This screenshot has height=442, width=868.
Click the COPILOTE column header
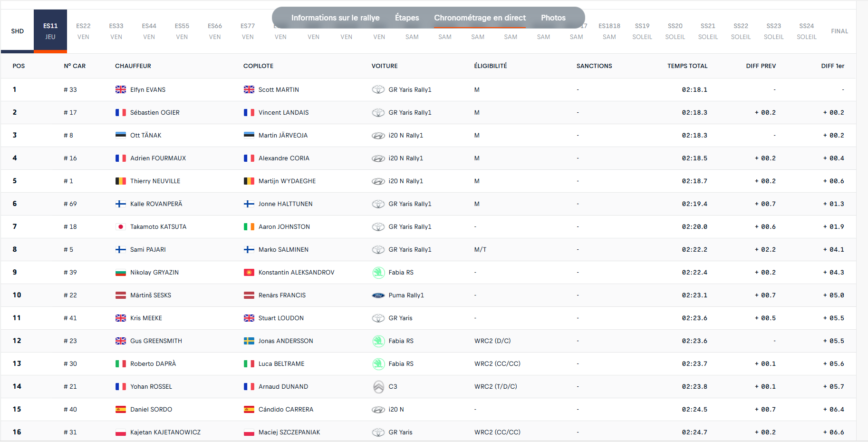[x=258, y=66]
